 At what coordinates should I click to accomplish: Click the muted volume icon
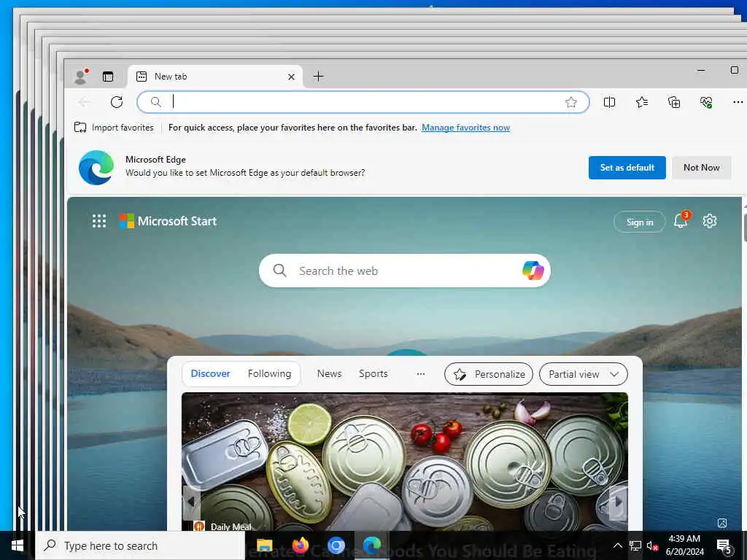[x=652, y=545]
